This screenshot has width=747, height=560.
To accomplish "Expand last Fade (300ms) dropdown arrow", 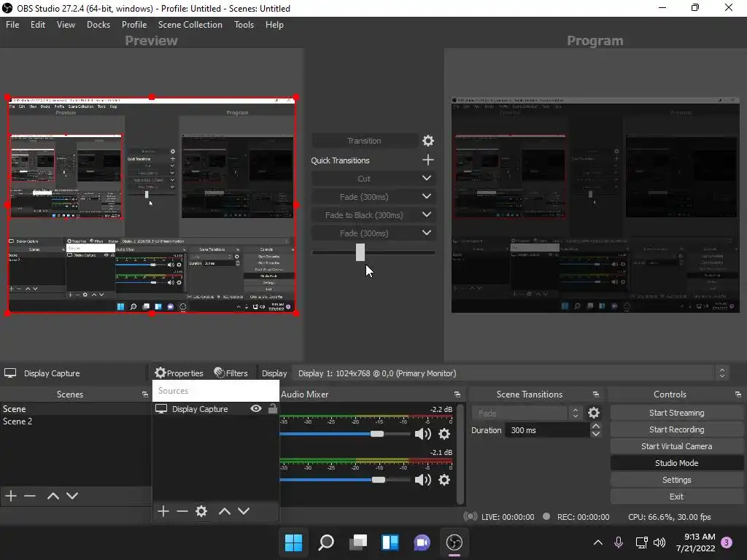I will click(x=426, y=233).
